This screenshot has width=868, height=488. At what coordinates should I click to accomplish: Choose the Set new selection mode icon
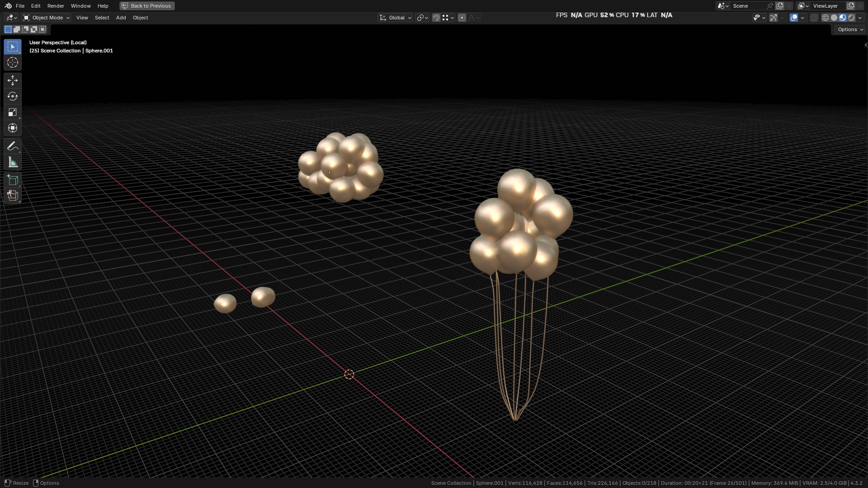tap(8, 29)
